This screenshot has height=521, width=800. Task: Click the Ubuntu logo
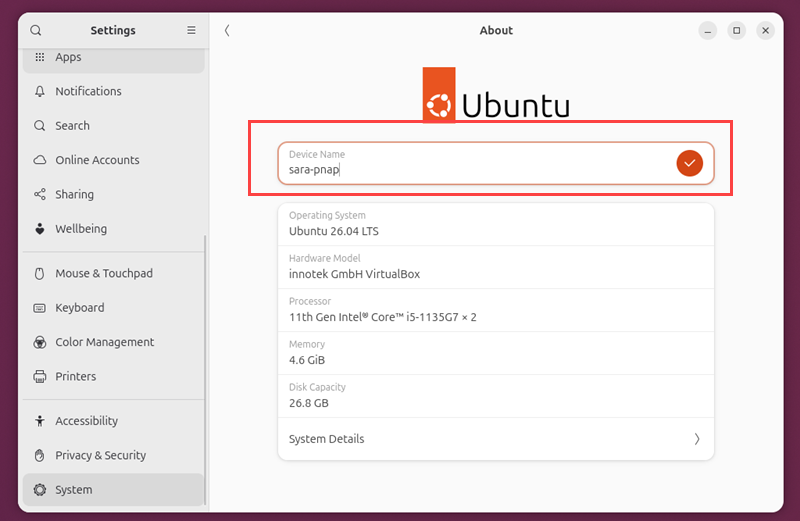(495, 95)
